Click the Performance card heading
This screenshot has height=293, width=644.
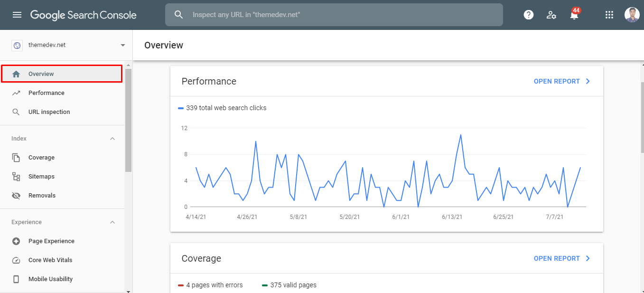(x=209, y=81)
